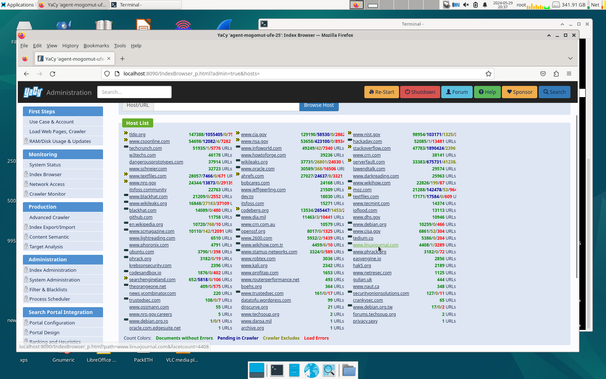Click the Host/URL input field
This screenshot has height=379, width=606.
click(226, 106)
